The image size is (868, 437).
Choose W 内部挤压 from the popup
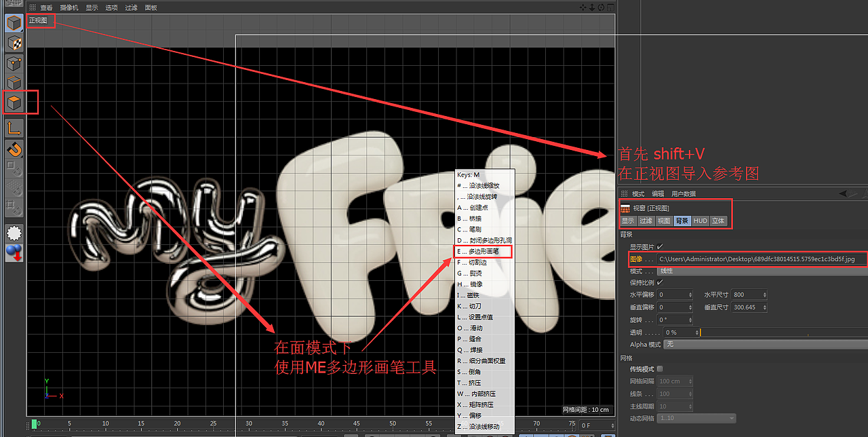tap(484, 394)
